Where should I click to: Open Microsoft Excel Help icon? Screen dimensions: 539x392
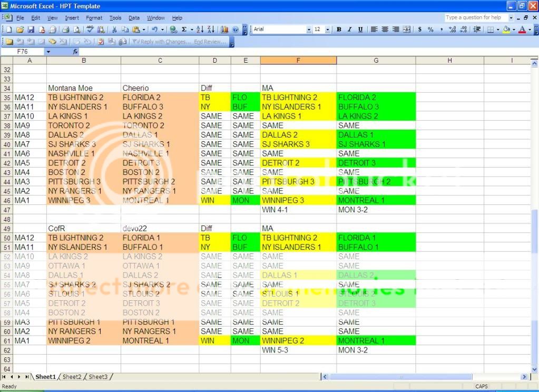point(236,30)
